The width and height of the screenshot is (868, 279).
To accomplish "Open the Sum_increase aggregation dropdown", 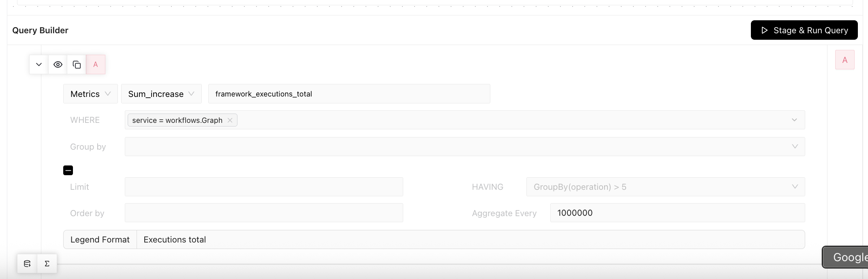I will [161, 94].
